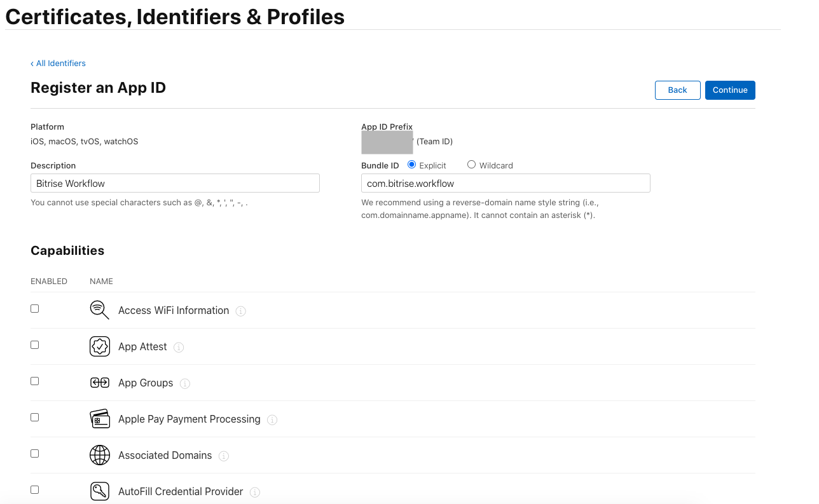The width and height of the screenshot is (819, 504).
Task: Click the App Attest badge icon
Action: coord(100,346)
